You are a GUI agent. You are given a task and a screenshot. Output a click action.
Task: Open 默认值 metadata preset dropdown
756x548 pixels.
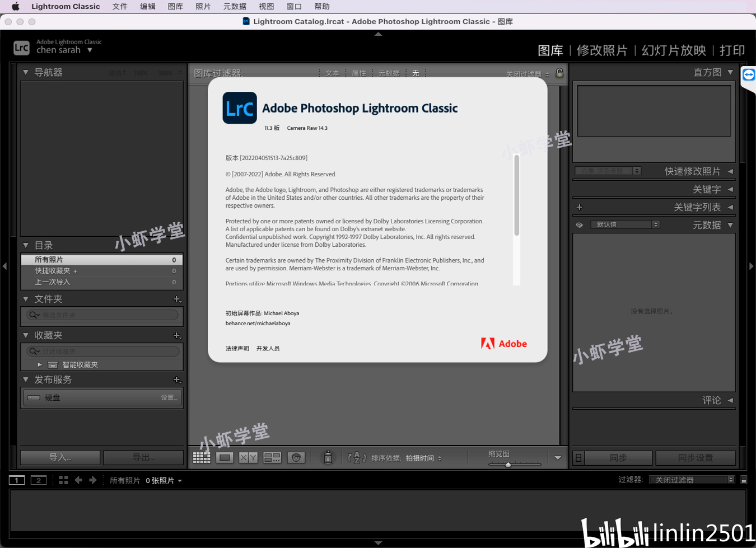(626, 224)
